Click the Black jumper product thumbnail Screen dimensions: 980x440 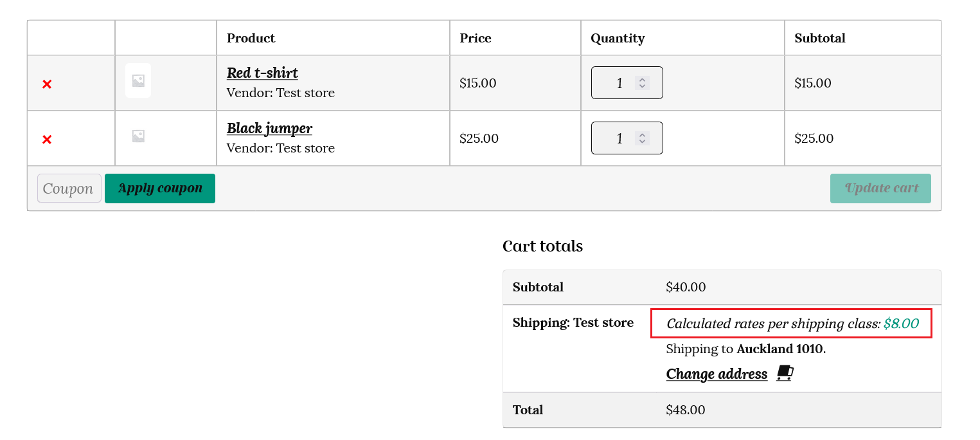click(138, 136)
